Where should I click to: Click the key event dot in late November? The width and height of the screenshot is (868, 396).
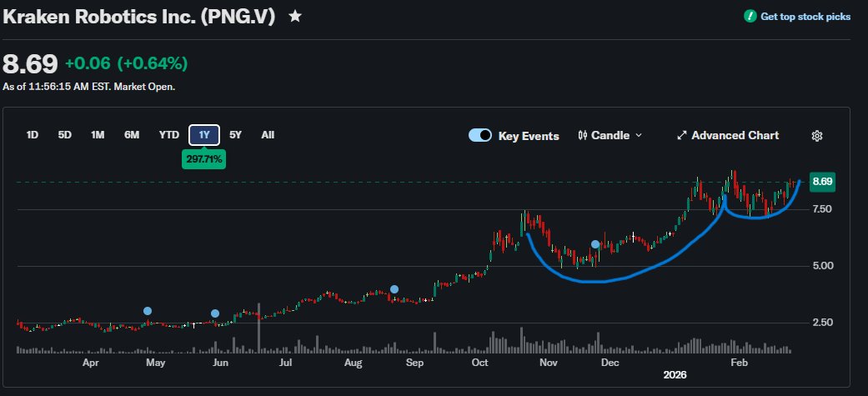[x=595, y=244]
